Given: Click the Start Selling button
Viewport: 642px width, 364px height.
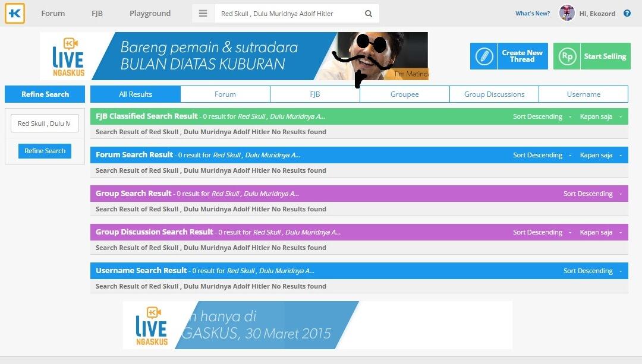Looking at the screenshot, I should pos(592,56).
